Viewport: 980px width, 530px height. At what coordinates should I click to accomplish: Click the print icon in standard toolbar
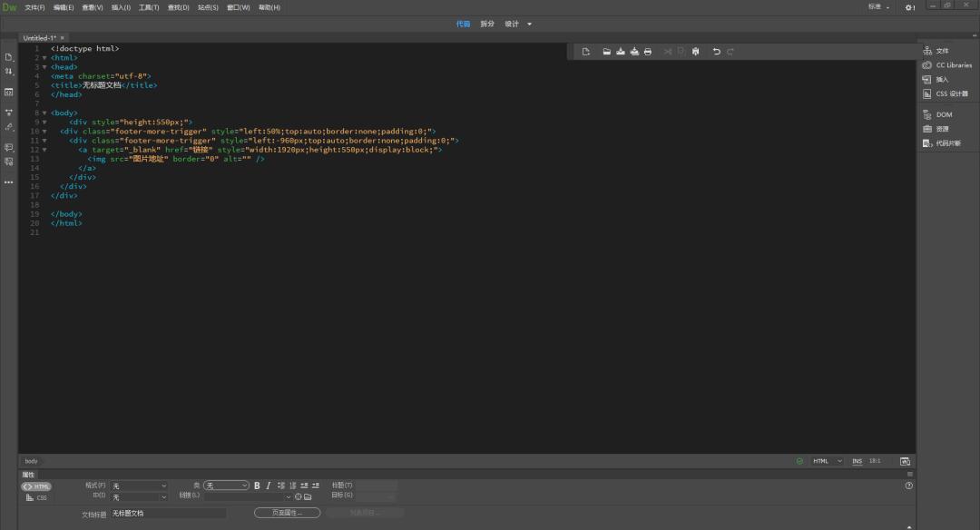(648, 52)
